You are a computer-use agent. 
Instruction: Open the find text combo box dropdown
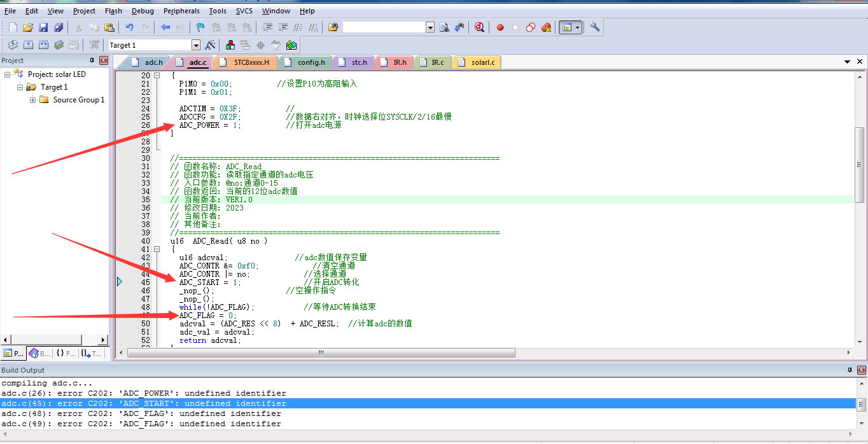(430, 27)
